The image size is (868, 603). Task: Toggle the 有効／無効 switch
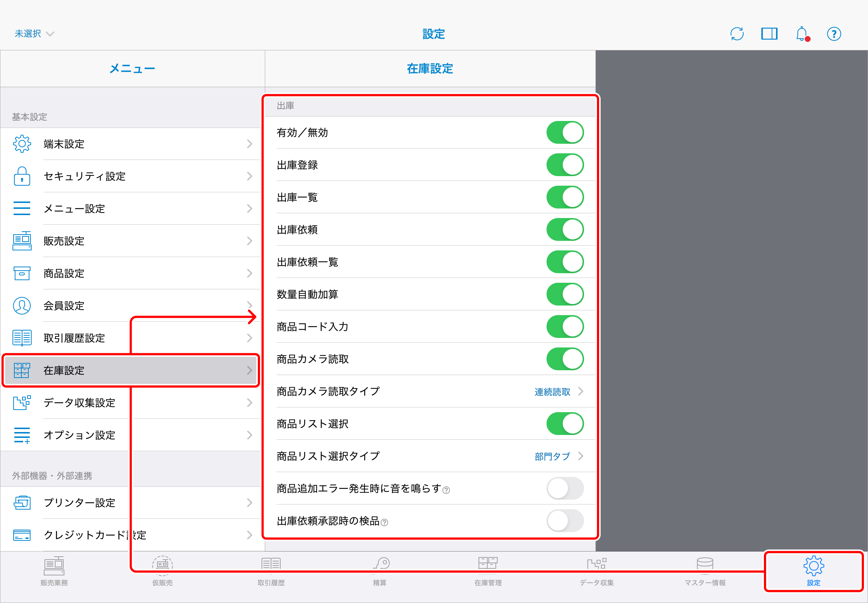click(565, 133)
